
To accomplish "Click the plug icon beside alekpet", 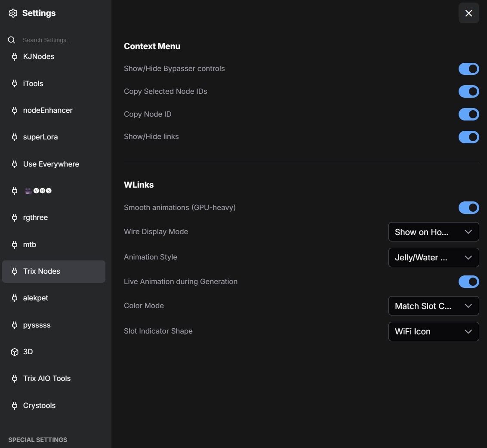I will coord(14,298).
